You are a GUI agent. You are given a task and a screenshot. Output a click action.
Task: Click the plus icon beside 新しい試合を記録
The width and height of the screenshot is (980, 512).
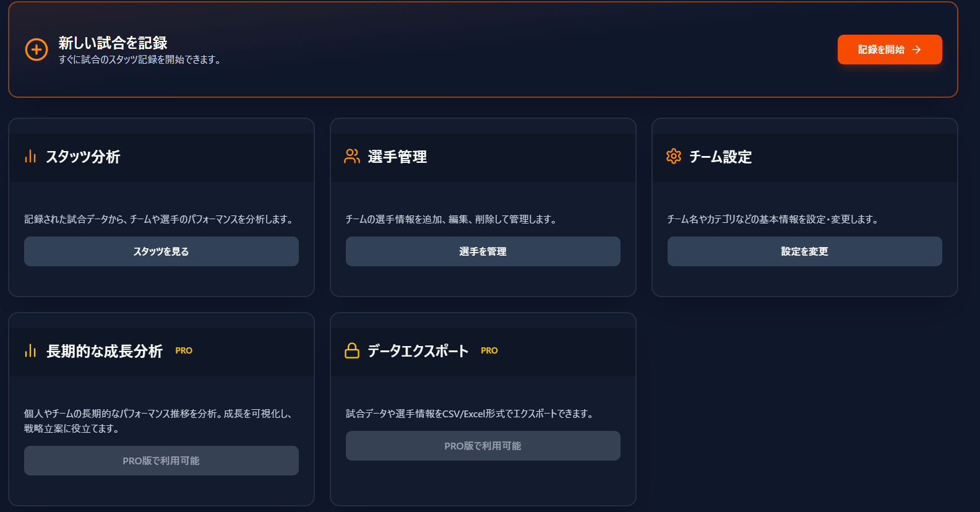point(37,50)
